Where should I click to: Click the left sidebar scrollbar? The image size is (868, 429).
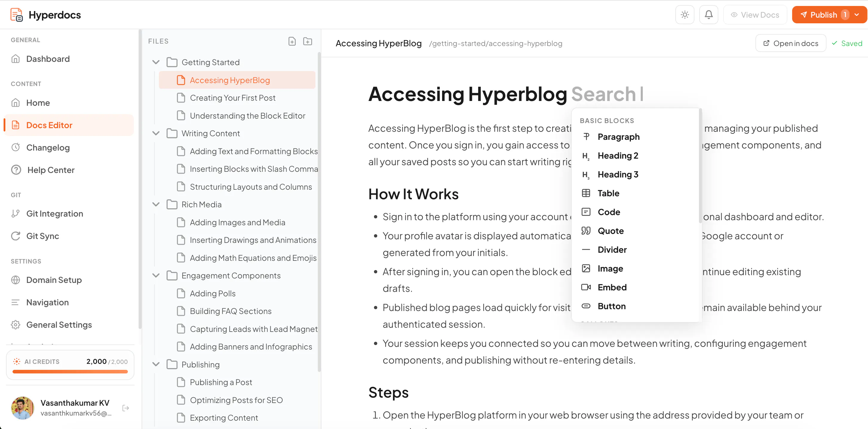tap(140, 179)
